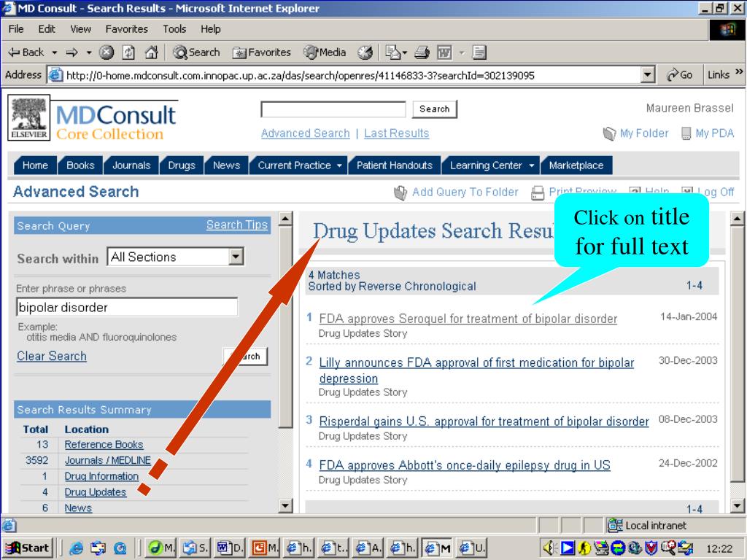Open the Back button history dropdown
747x560 pixels.
pos(54,52)
